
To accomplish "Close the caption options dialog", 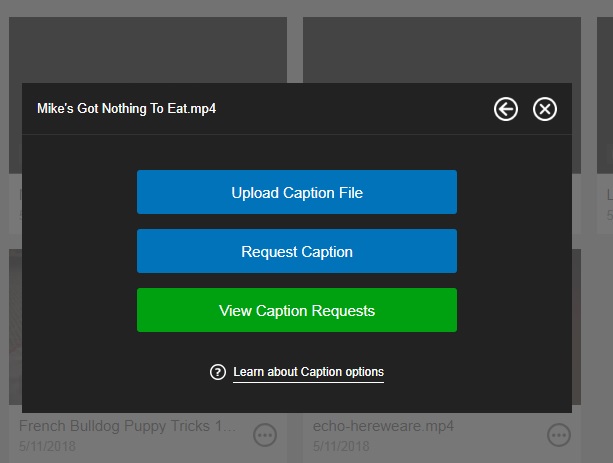I will (x=545, y=109).
